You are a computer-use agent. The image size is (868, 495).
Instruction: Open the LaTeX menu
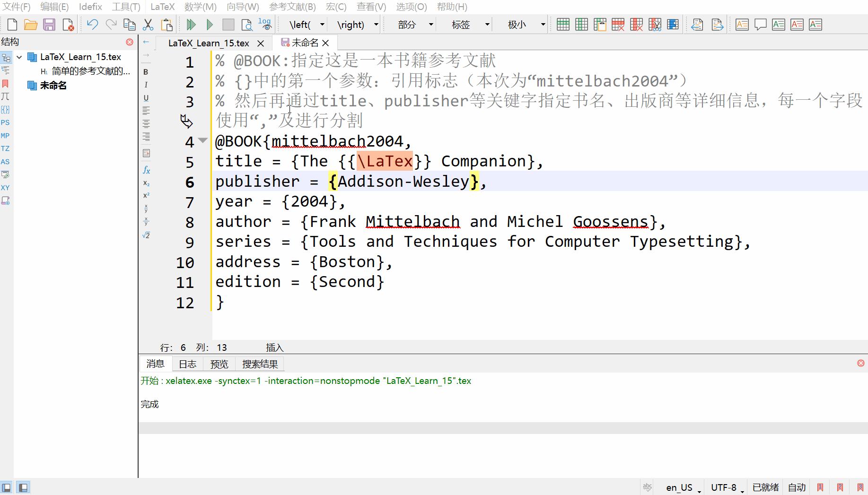[x=163, y=7]
